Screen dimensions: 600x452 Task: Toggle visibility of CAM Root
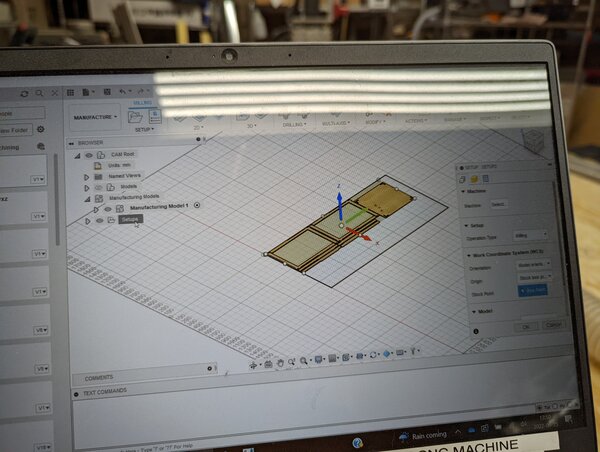click(89, 155)
